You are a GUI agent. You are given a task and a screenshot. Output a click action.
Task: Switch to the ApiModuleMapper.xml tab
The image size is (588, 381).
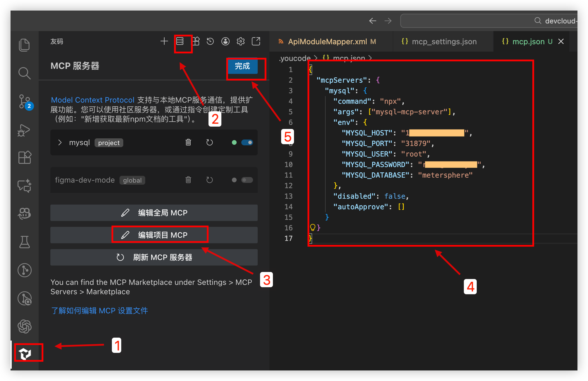(x=327, y=42)
